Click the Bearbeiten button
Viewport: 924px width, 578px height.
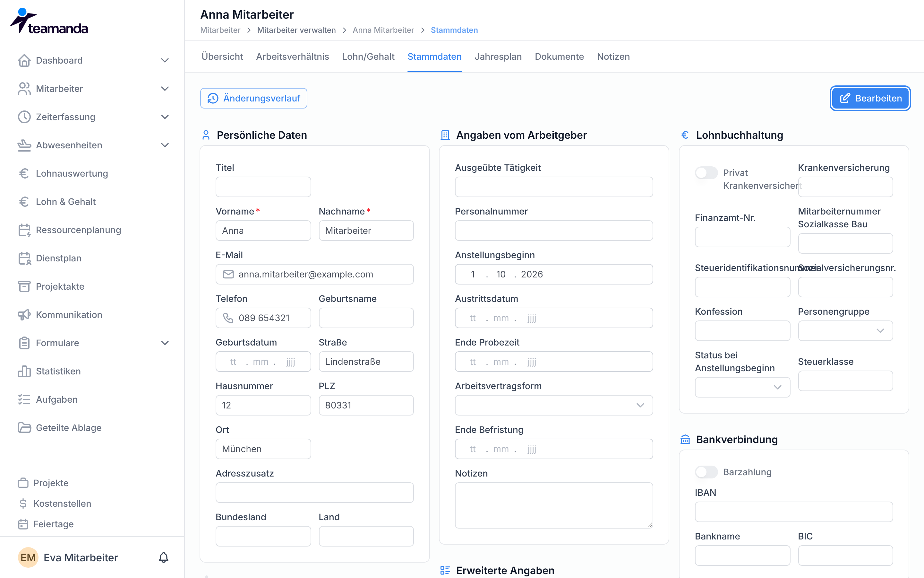[870, 98]
